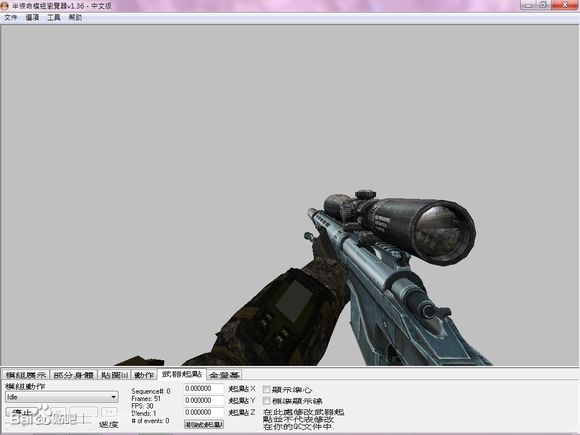Open the 文件 menu
Image resolution: width=580 pixels, height=435 pixels.
[11, 17]
